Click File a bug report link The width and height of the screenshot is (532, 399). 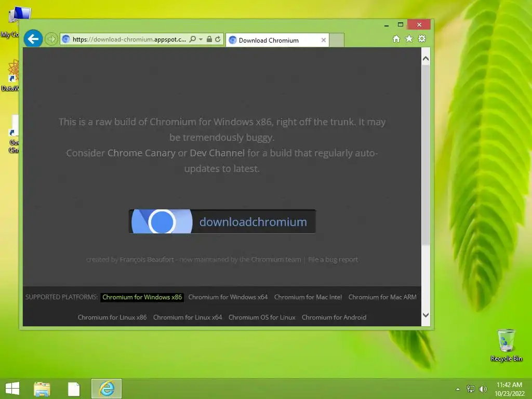point(333,260)
